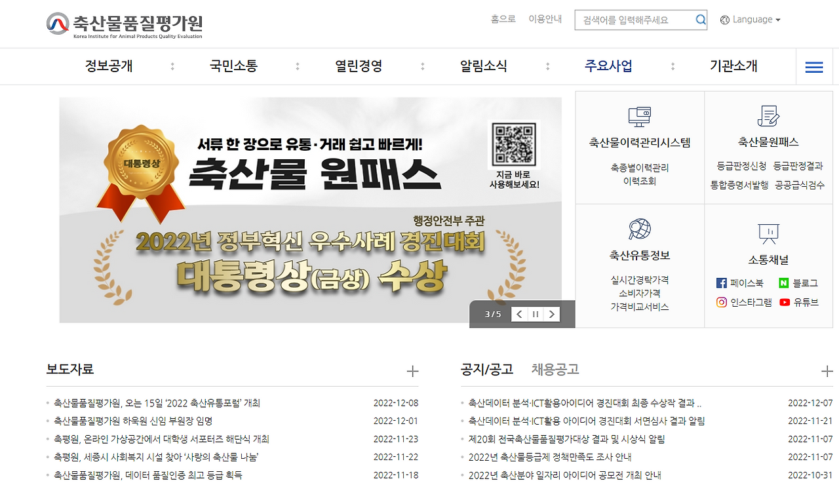
Task: Open 이력조회 link
Action: (640, 182)
